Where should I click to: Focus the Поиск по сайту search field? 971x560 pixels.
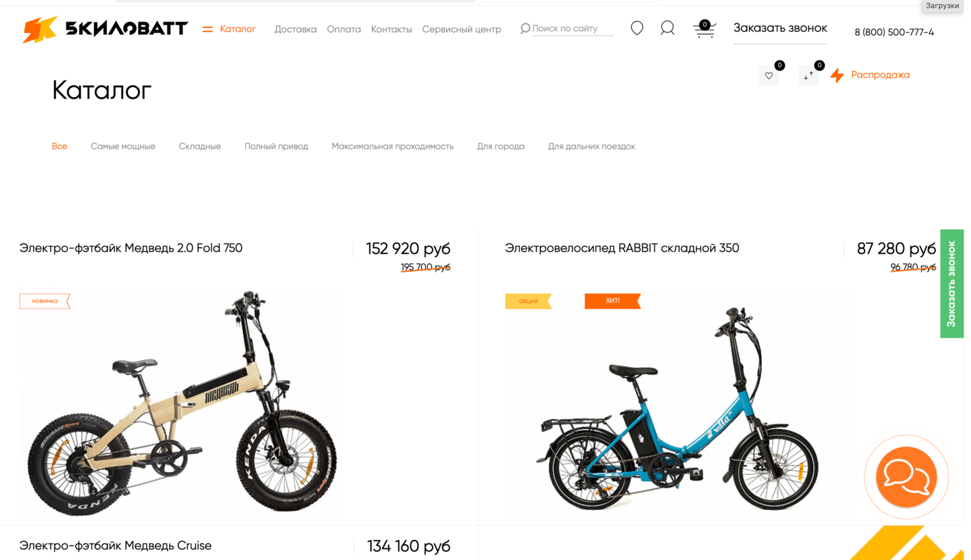point(572,29)
